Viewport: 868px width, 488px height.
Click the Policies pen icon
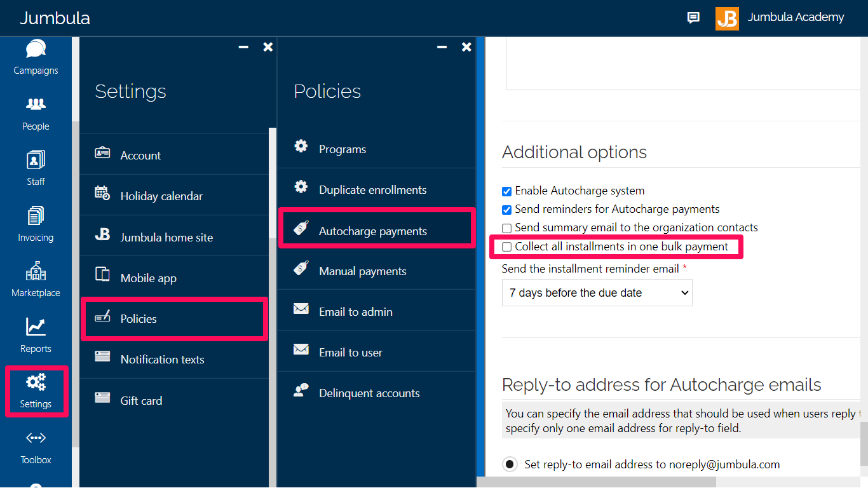pos(102,316)
